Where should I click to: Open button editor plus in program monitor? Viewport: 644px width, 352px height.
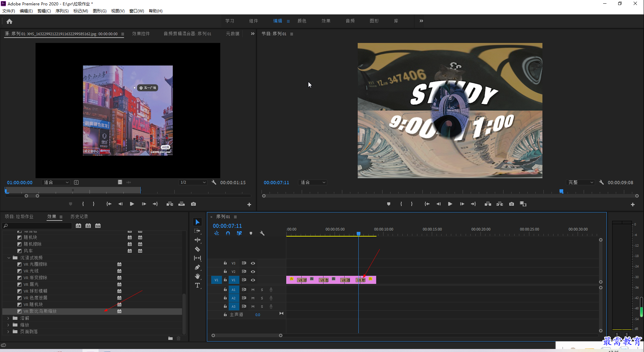(633, 204)
